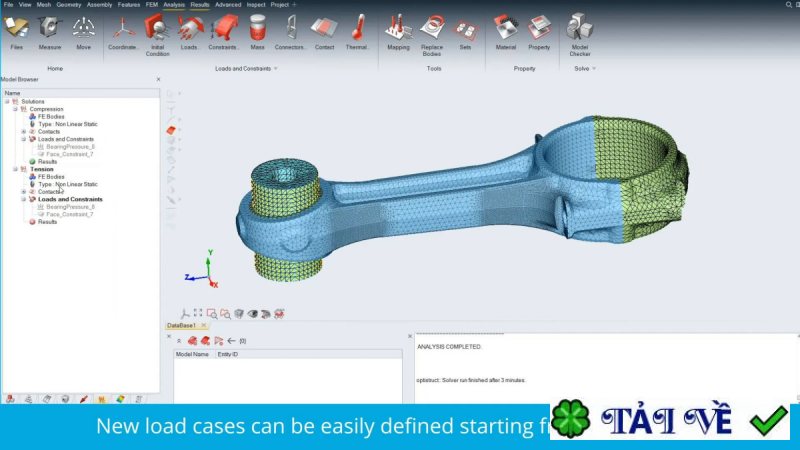Open the Replace Bodies tool
This screenshot has height=450, width=800.
coord(432,35)
